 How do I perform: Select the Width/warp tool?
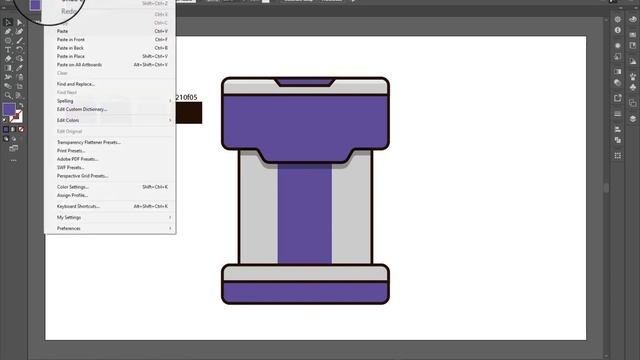[x=8, y=77]
